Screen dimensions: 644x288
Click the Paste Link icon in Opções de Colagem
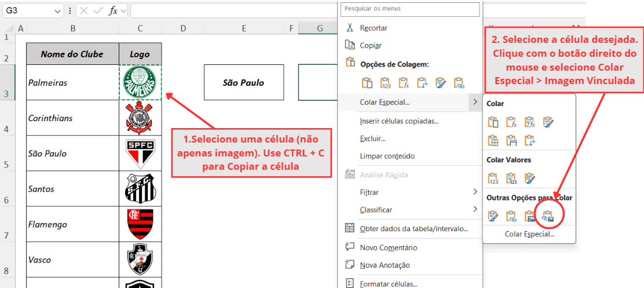point(459,83)
